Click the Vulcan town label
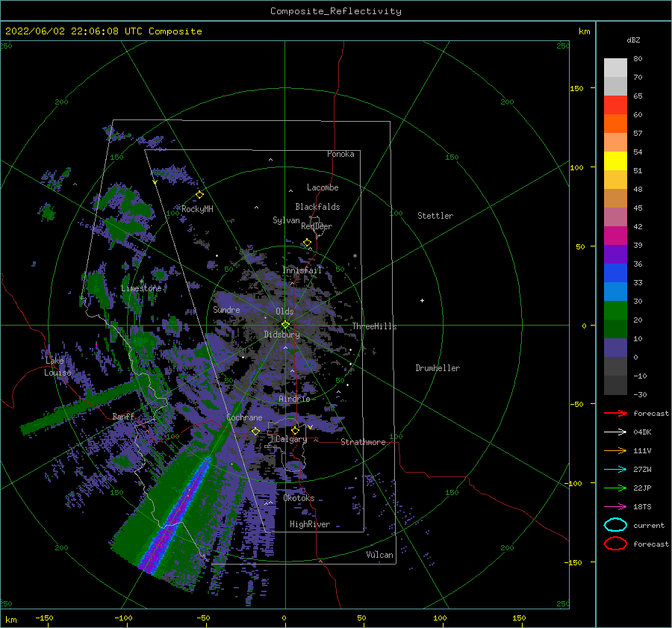672x628 pixels. pos(380,555)
